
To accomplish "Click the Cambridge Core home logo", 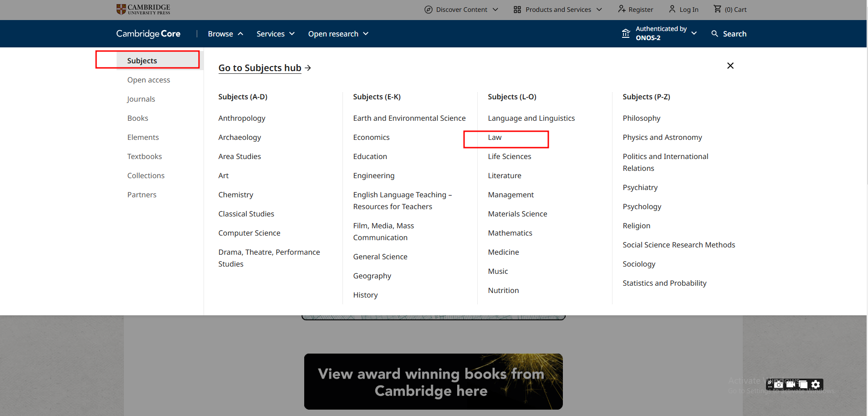I will click(148, 34).
